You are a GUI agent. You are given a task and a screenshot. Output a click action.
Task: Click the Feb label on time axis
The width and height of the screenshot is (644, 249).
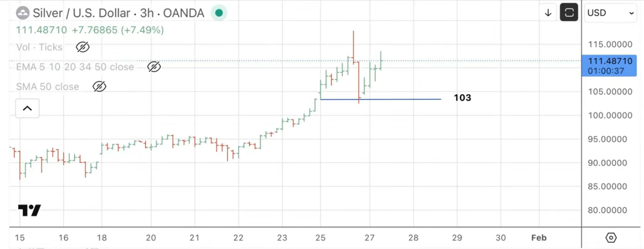[538, 238]
